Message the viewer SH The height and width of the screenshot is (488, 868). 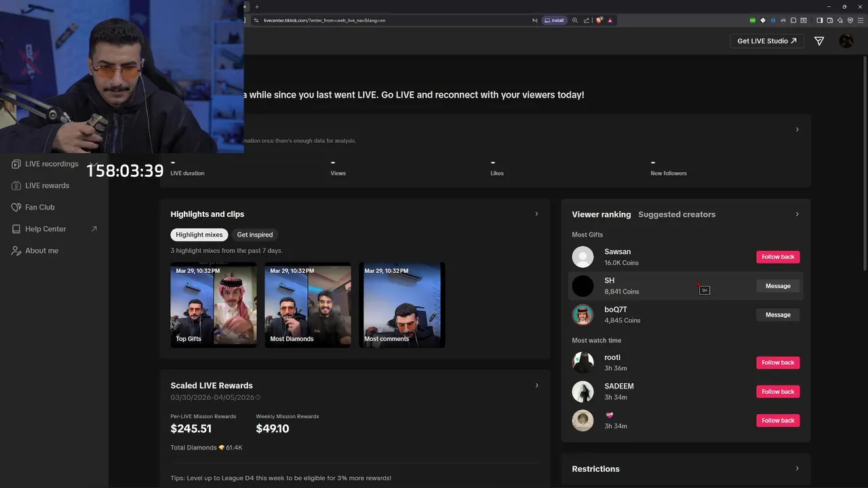coord(778,286)
